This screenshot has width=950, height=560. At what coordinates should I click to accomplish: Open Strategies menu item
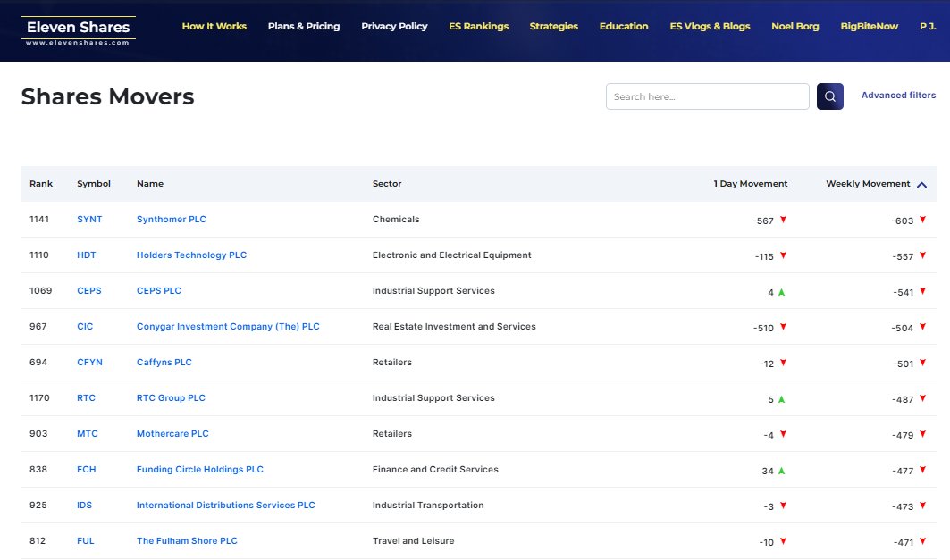tap(554, 26)
